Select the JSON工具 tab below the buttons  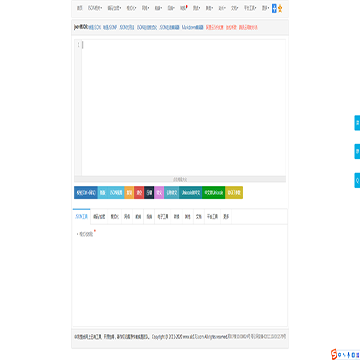coord(81,217)
